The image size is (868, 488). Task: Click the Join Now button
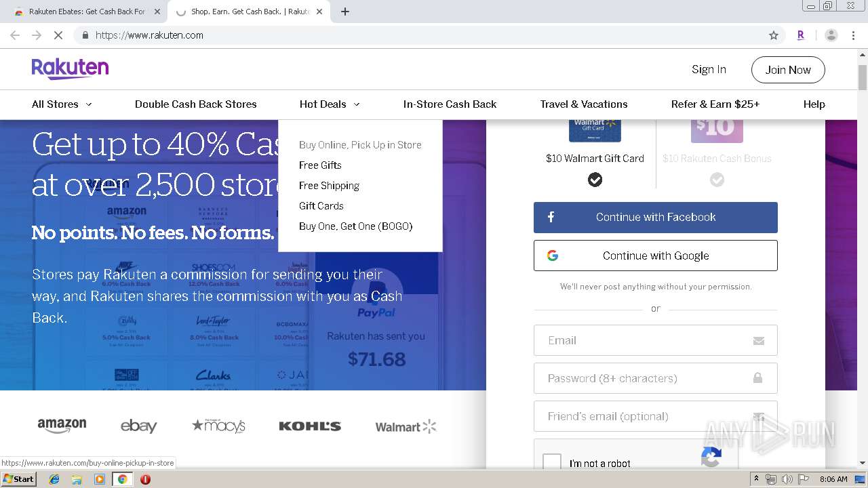point(788,70)
